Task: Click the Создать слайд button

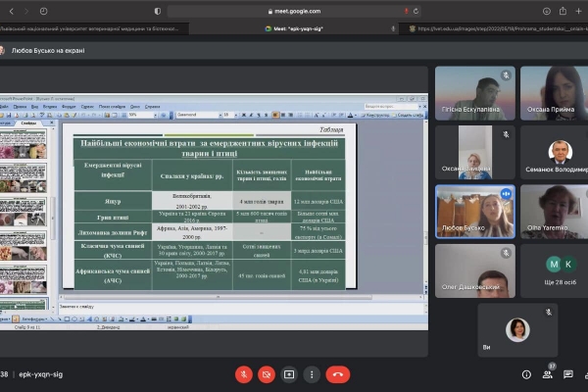Action: (x=408, y=116)
